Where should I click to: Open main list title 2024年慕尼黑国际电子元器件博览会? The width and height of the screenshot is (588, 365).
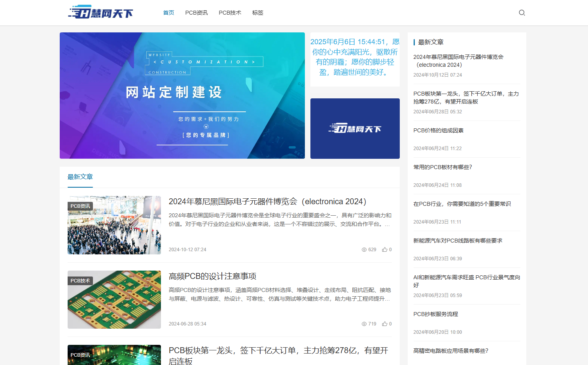pyautogui.click(x=268, y=201)
